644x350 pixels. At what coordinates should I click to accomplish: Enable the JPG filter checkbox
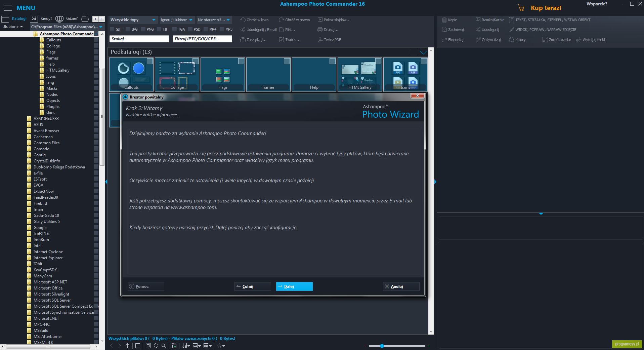[x=128, y=29]
